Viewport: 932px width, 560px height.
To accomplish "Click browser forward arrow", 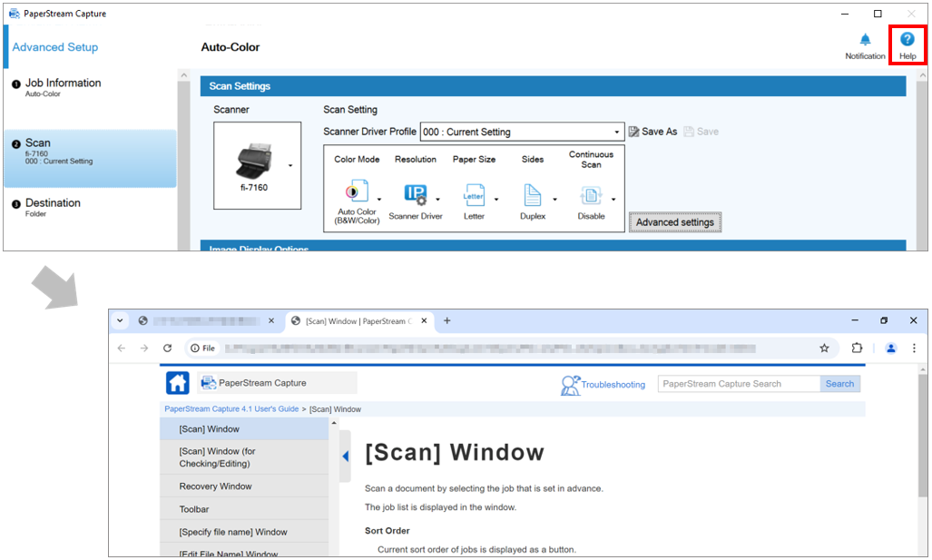I will [x=144, y=349].
